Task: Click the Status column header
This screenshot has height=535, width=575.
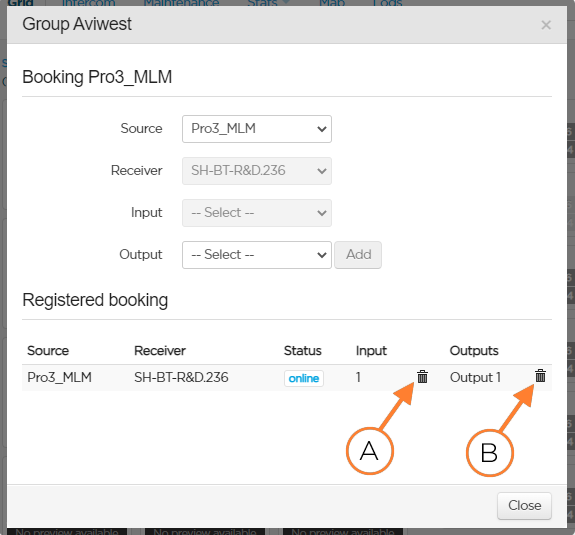Action: coord(303,351)
